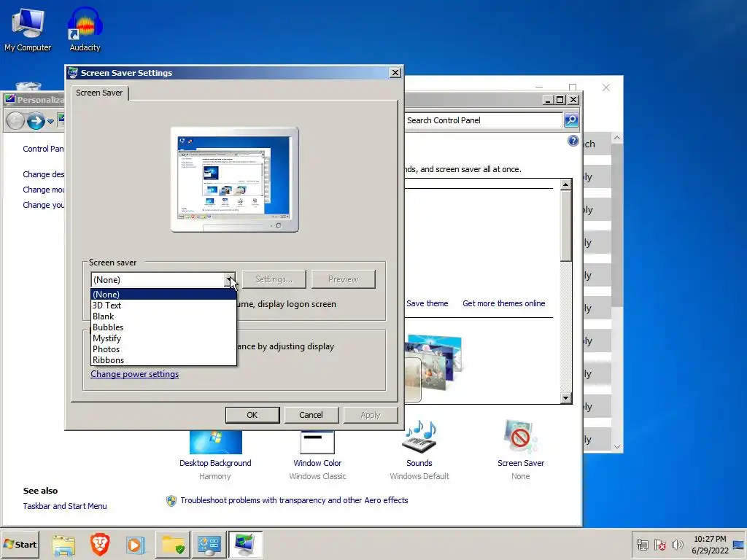The width and height of the screenshot is (747, 560).
Task: Click the monitor preview thumbnail
Action: pos(234,179)
